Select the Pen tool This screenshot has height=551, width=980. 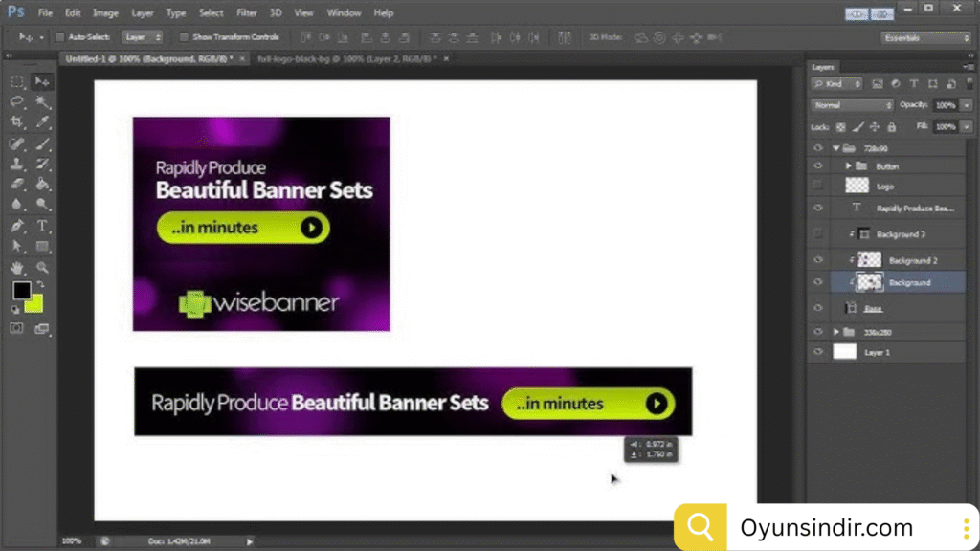(17, 227)
